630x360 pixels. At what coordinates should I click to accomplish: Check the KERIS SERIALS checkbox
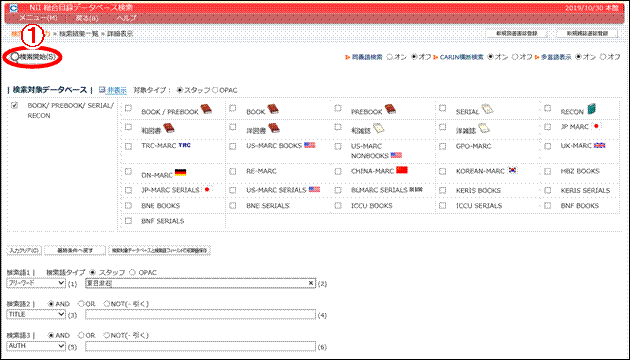tap(547, 190)
